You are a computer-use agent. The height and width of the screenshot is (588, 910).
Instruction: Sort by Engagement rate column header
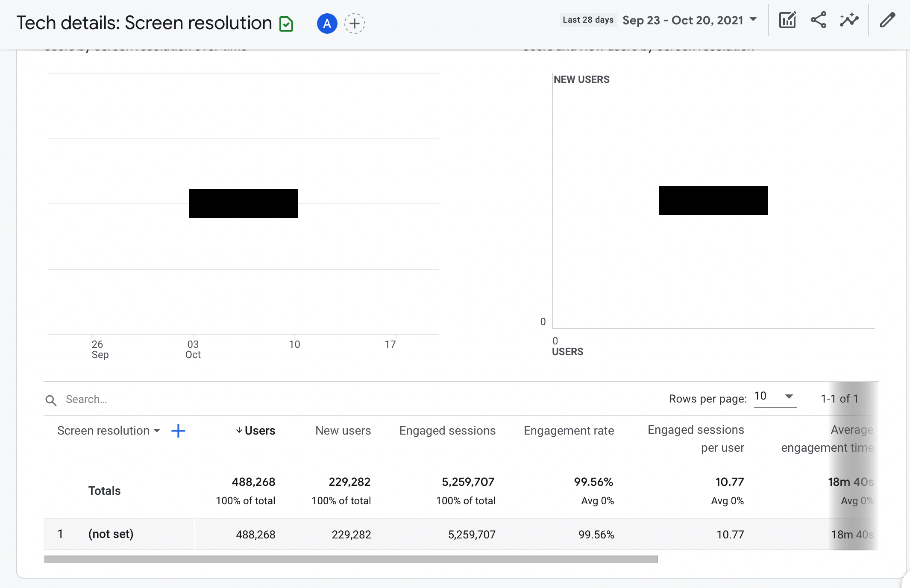569,431
